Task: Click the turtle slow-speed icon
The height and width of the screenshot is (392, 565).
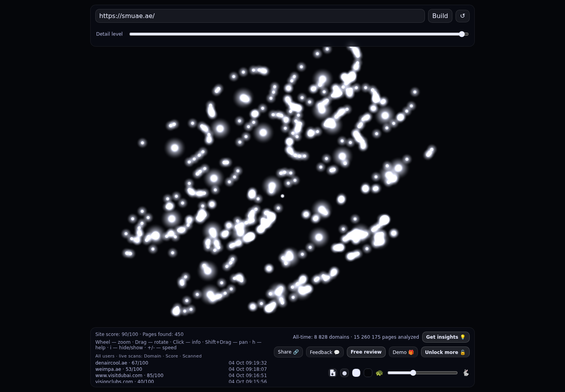Action: [x=379, y=373]
